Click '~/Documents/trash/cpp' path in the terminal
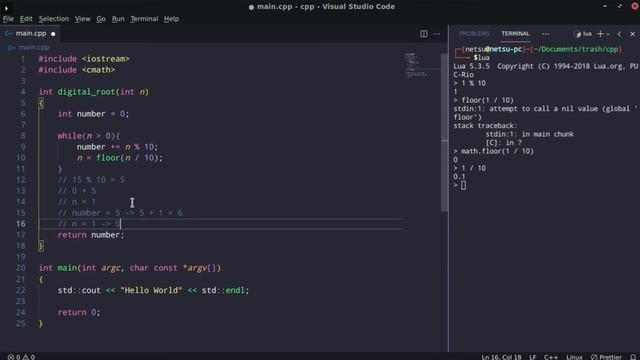The height and width of the screenshot is (360, 640). click(x=577, y=49)
